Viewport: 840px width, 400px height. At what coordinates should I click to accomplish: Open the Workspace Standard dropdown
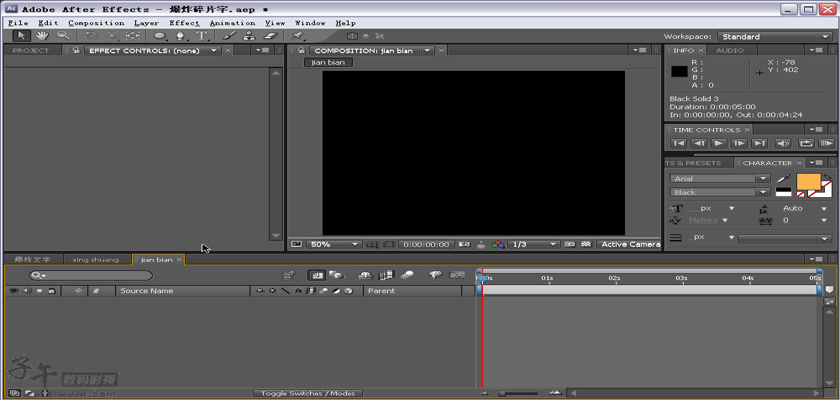(774, 37)
